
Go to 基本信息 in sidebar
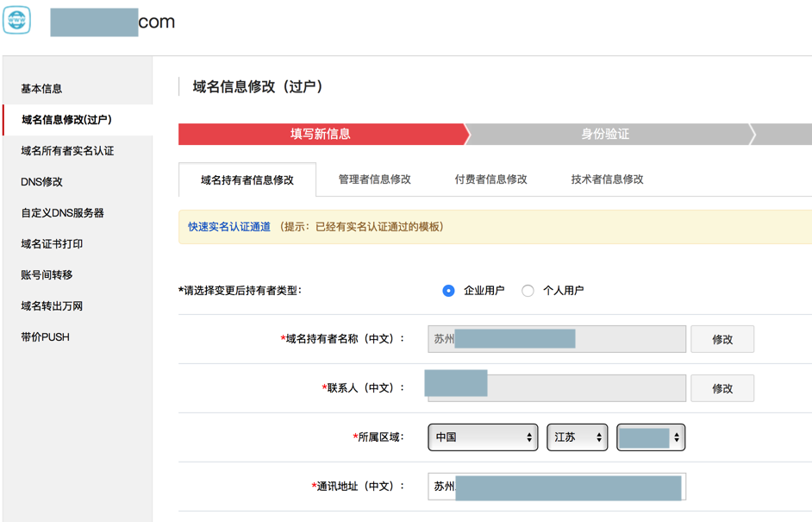pyautogui.click(x=41, y=89)
